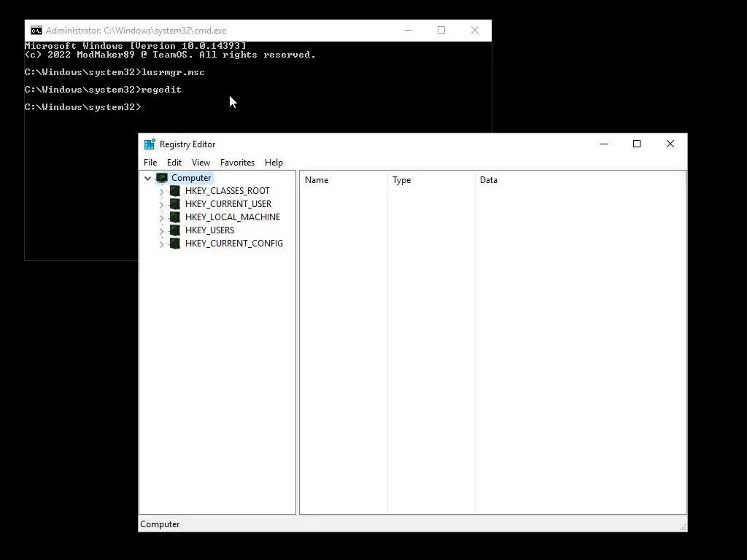Maximize the Registry Editor window
Image resolution: width=747 pixels, height=560 pixels.
[x=637, y=144]
